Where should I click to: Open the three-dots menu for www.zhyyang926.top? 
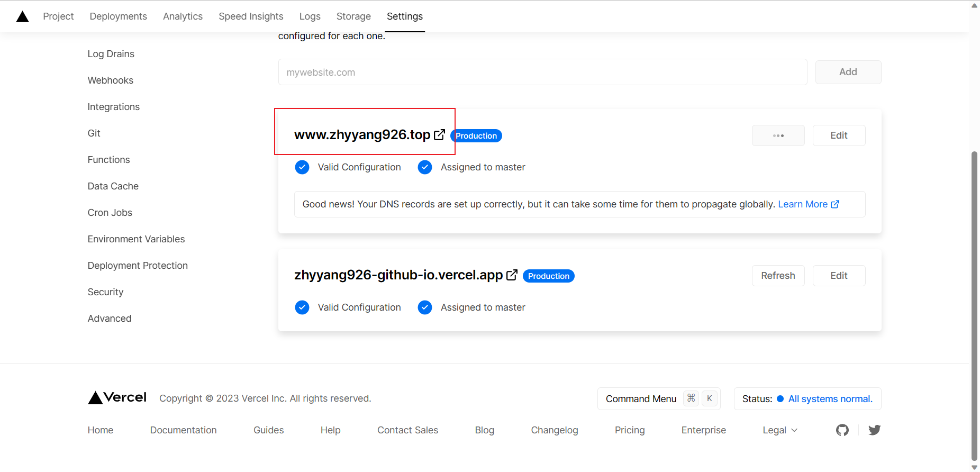coord(778,135)
